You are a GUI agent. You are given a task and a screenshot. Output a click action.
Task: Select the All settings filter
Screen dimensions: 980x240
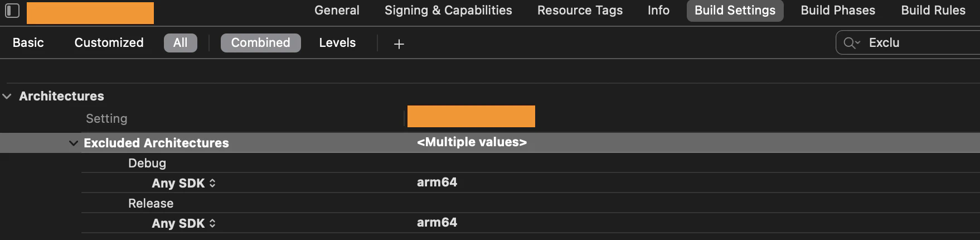pyautogui.click(x=180, y=43)
